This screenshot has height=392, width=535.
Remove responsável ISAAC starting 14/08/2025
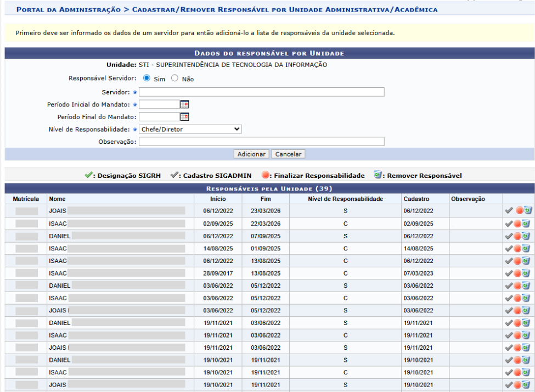pyautogui.click(x=527, y=249)
